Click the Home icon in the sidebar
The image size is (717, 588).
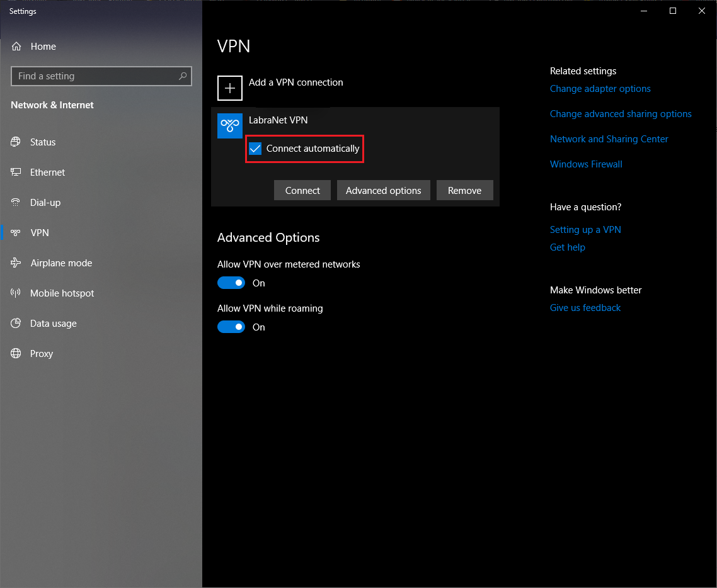pos(16,47)
